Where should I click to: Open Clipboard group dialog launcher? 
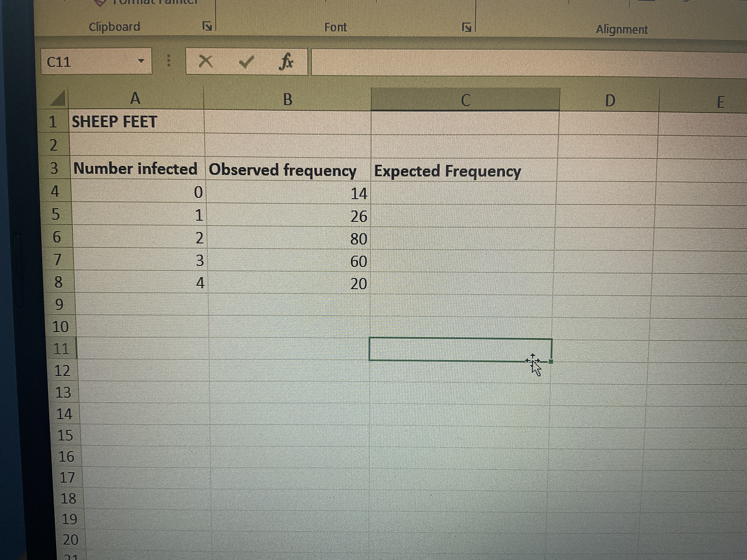207,26
